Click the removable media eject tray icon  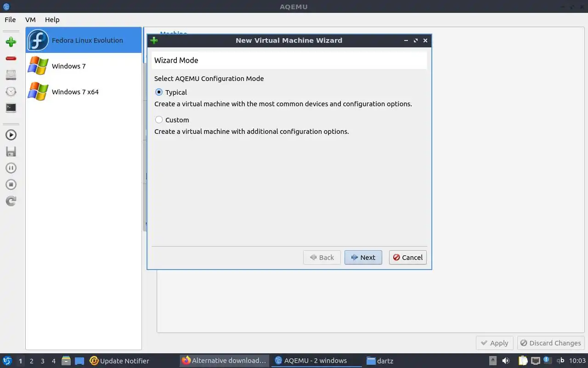[x=492, y=361]
